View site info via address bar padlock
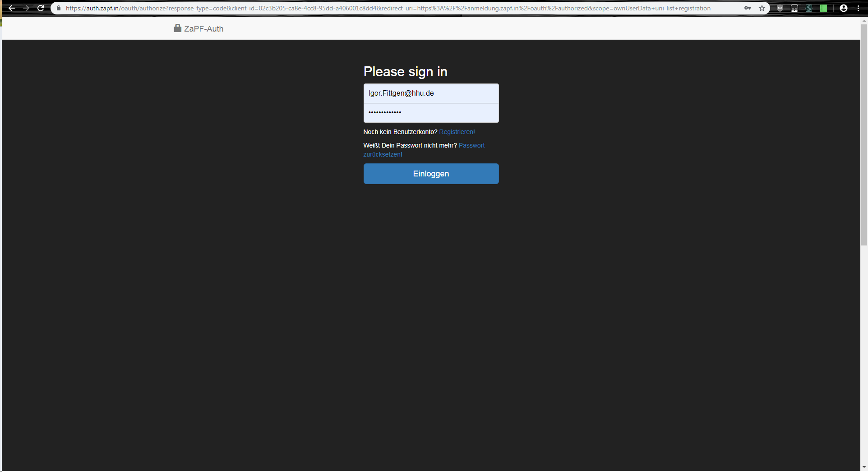 tap(59, 8)
